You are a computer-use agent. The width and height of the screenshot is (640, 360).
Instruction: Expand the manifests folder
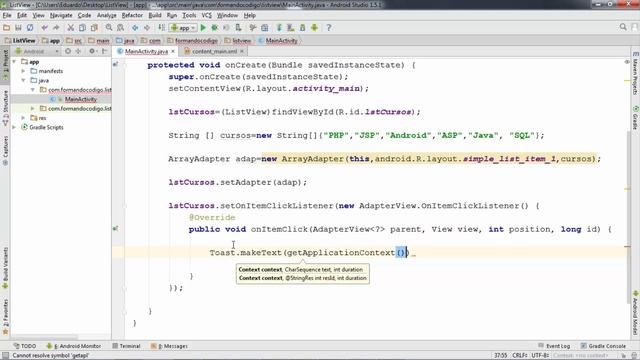(24, 71)
